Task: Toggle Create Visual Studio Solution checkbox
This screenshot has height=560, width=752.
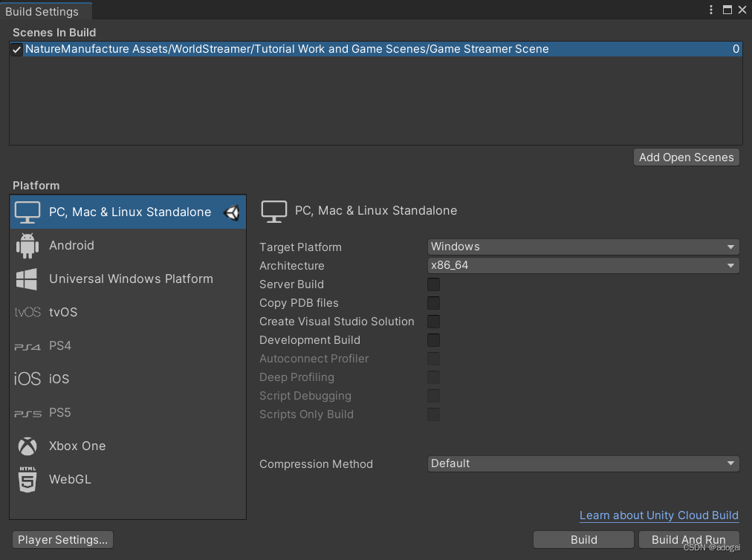Action: [x=433, y=322]
